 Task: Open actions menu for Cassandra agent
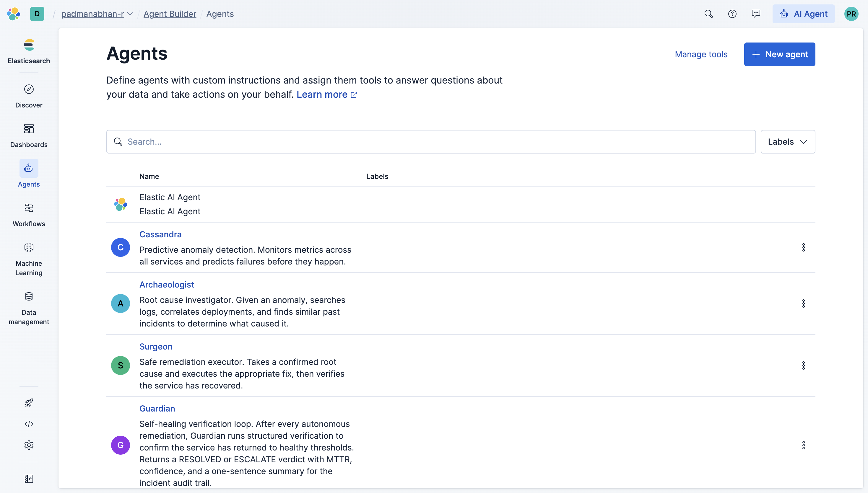[x=803, y=247]
